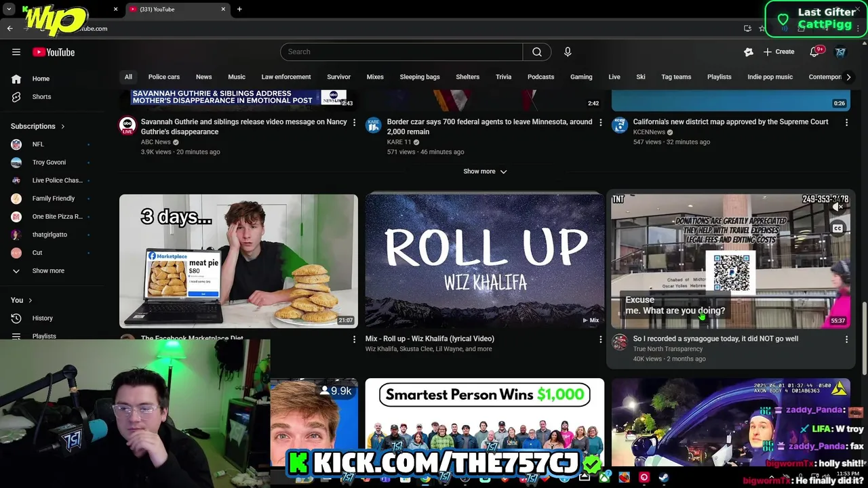Open the KARE 11 channel avatar
This screenshot has height=488, width=868.
coord(374,125)
